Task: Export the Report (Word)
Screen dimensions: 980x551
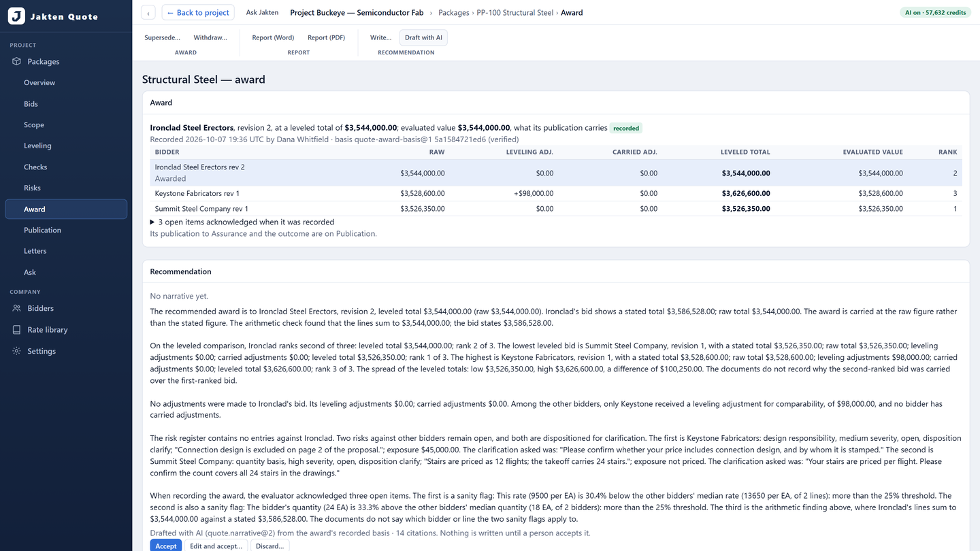Action: click(273, 37)
